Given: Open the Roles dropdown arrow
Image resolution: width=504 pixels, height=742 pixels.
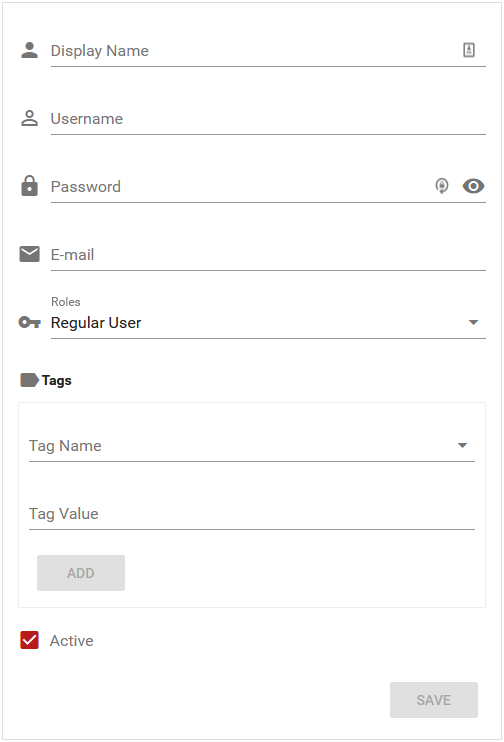Looking at the screenshot, I should coord(473,322).
